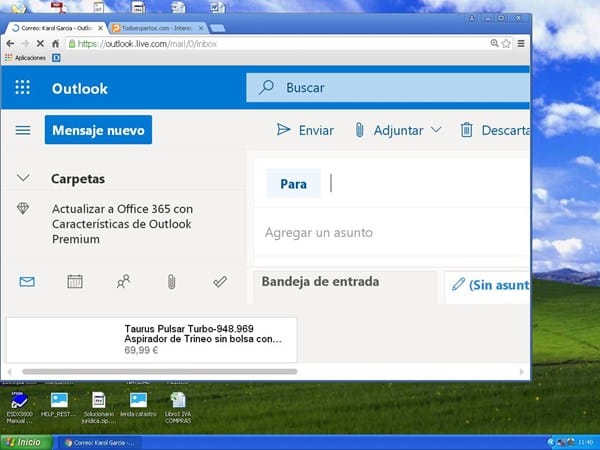Collapse the Carpetas folder list
The width and height of the screenshot is (600, 450).
click(x=23, y=178)
